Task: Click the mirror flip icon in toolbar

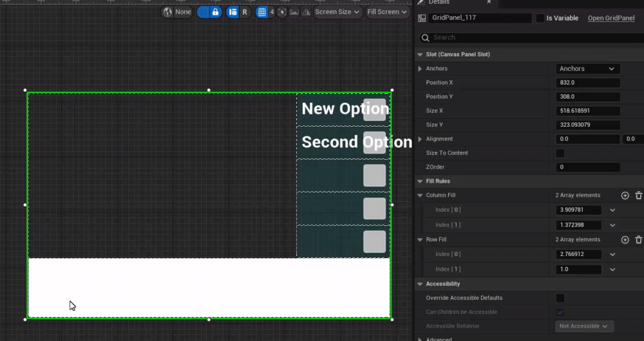Action: pyautogui.click(x=306, y=12)
